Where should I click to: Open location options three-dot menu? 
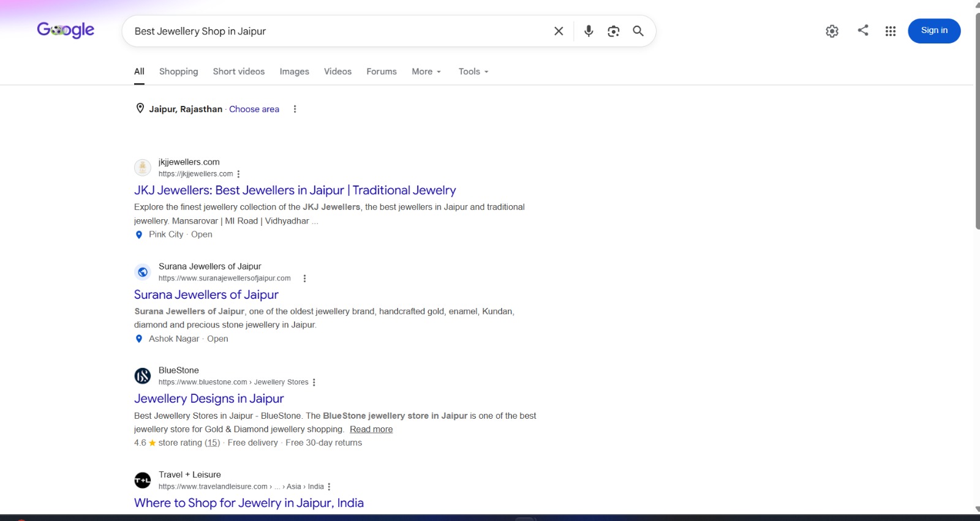point(295,109)
